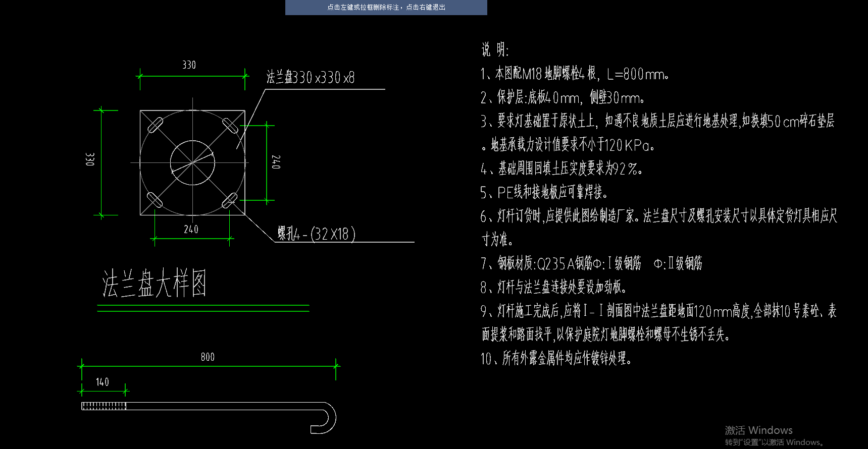Select the 法兰盘330x330x8 annotation text
Viewport: 868px width, 449px height.
311,77
